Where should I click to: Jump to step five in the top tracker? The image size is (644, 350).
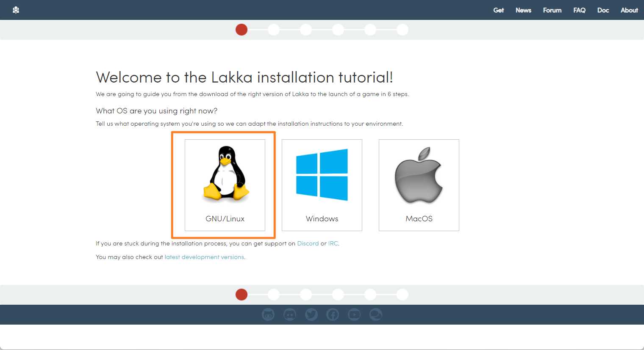point(370,30)
